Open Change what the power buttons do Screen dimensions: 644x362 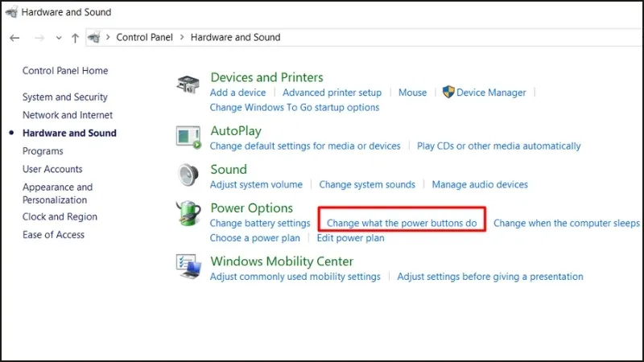[x=402, y=223]
